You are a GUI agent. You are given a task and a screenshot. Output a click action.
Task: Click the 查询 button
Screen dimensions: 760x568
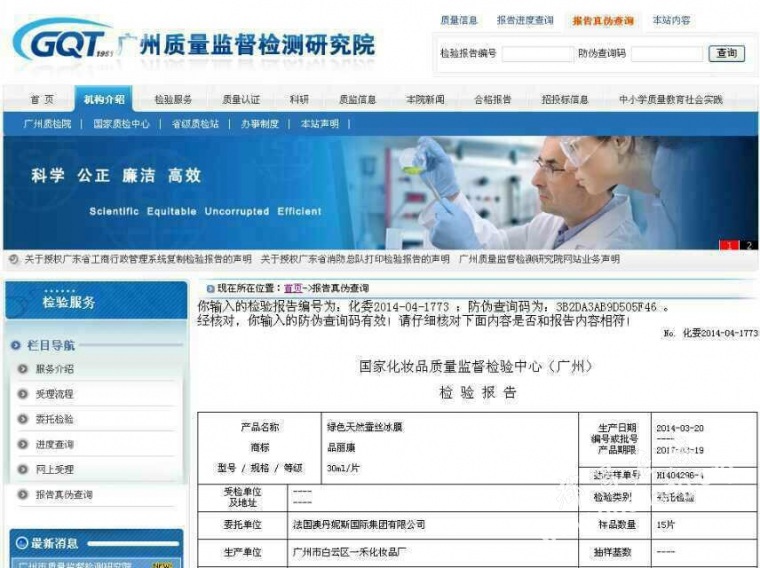[727, 53]
